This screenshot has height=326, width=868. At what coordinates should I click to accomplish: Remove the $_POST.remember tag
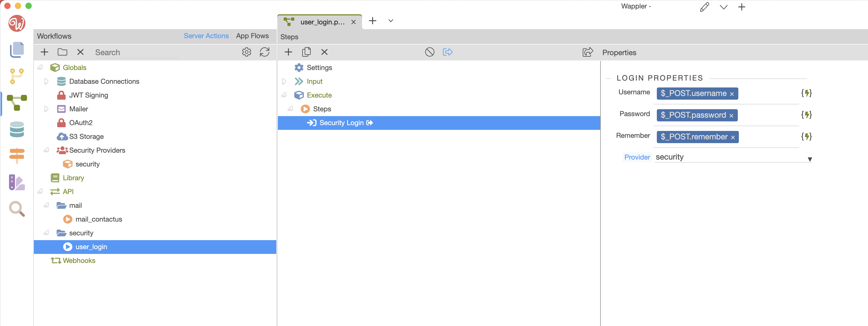pos(733,137)
